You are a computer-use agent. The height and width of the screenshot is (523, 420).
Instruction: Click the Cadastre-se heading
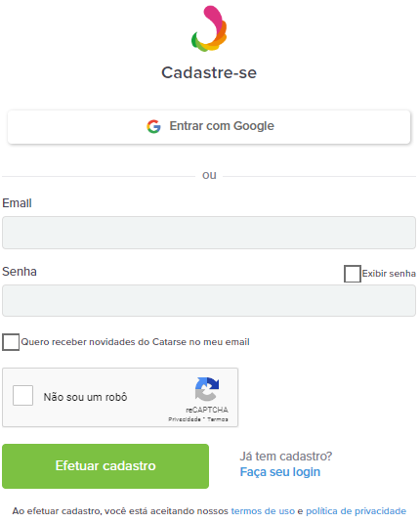pos(209,72)
